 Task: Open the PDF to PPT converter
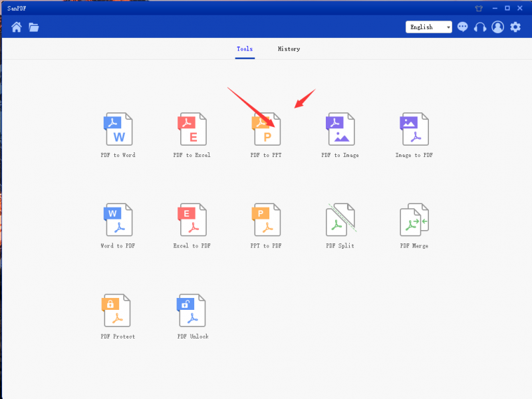(x=266, y=130)
